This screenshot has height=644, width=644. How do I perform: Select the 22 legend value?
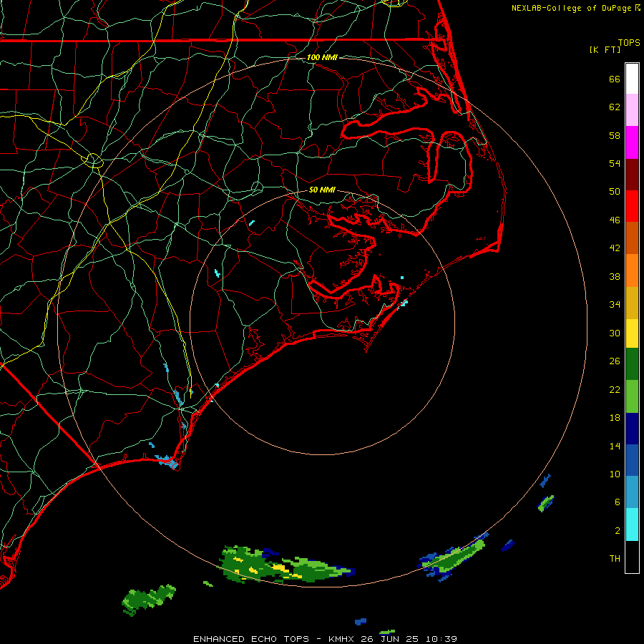pos(615,389)
